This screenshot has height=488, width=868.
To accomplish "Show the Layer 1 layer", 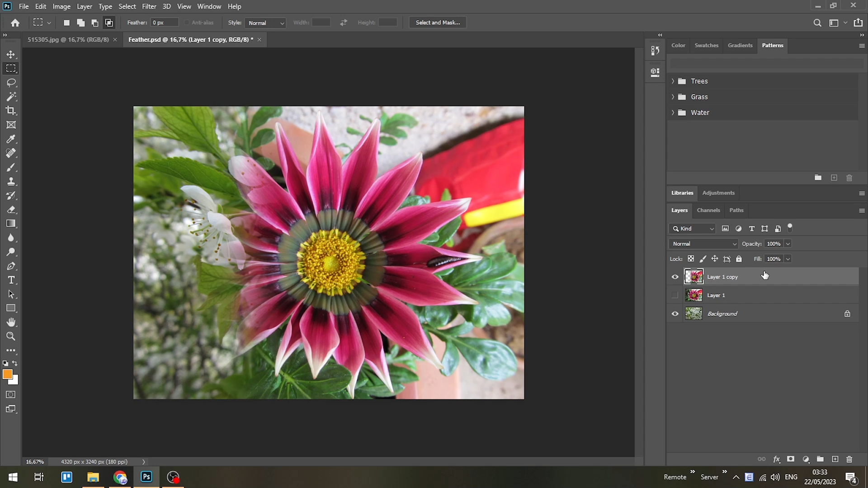I will point(675,295).
